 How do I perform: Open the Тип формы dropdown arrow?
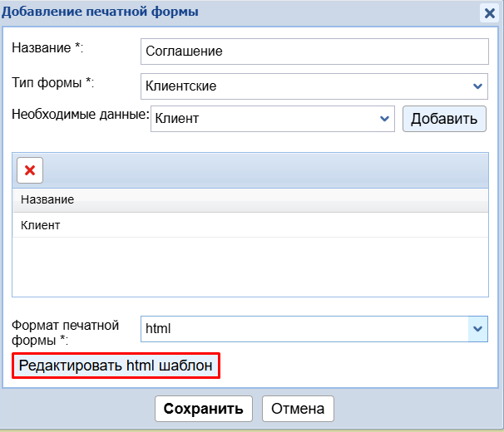click(477, 85)
